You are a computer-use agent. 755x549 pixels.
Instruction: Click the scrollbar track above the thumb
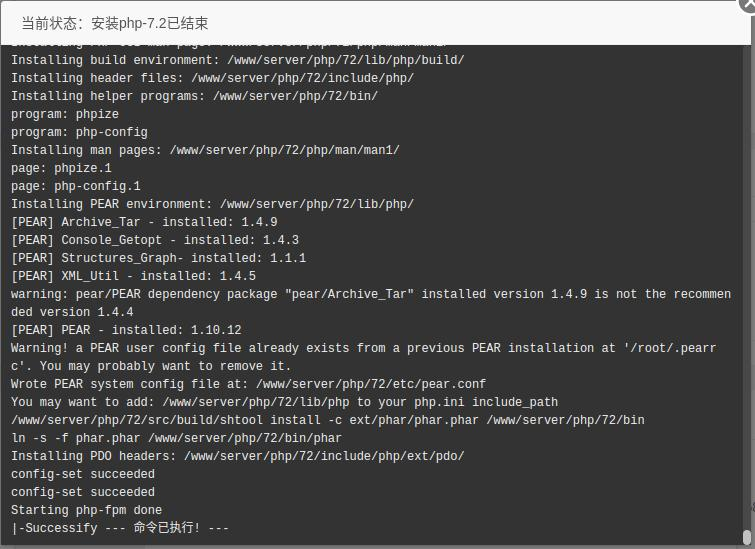point(747,289)
